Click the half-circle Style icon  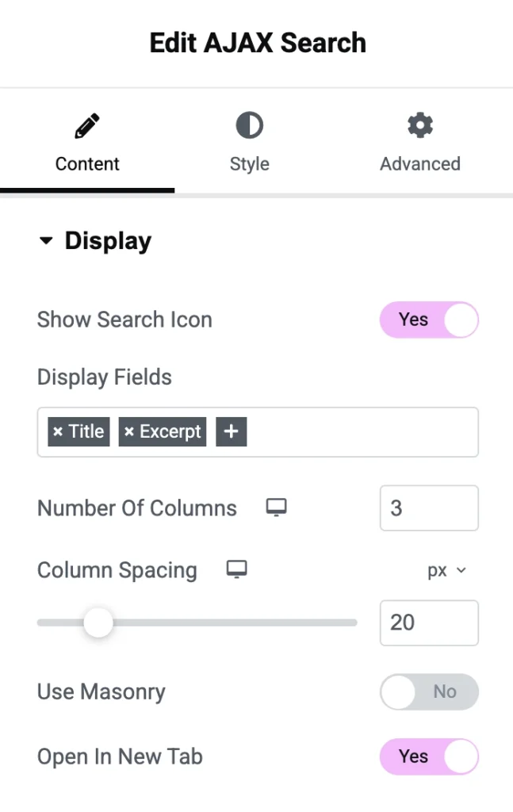click(250, 126)
